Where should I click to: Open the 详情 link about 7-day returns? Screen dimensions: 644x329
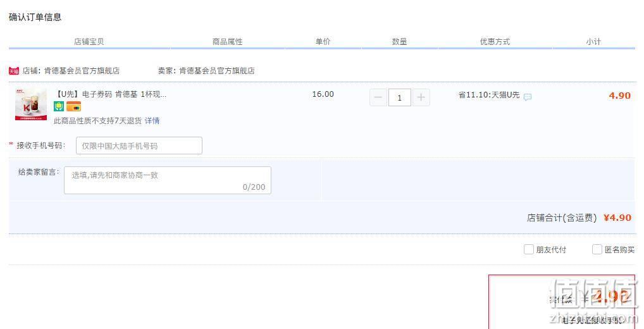click(152, 121)
